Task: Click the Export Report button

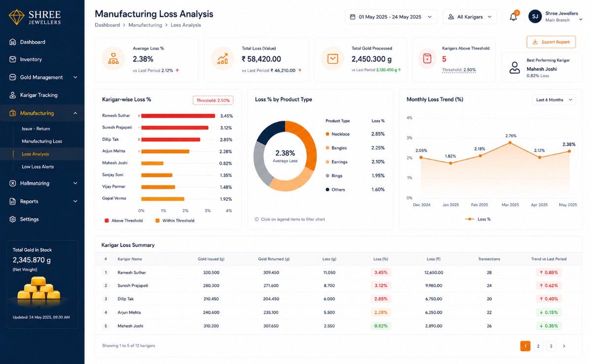Action: click(551, 42)
